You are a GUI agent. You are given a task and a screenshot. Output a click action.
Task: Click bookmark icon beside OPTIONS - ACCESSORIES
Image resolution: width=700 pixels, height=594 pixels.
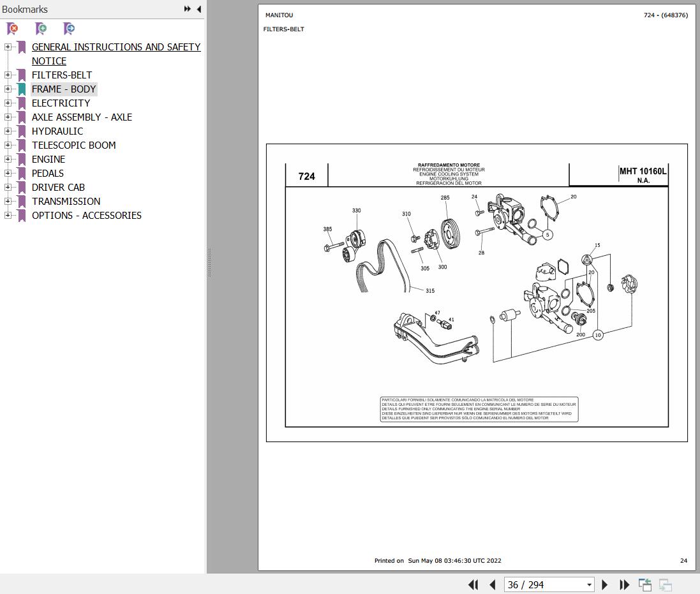(22, 216)
